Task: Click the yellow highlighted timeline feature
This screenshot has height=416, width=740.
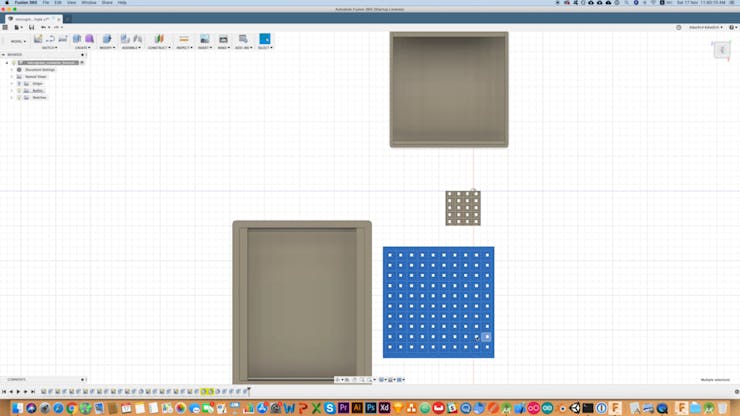Action: tap(207, 391)
